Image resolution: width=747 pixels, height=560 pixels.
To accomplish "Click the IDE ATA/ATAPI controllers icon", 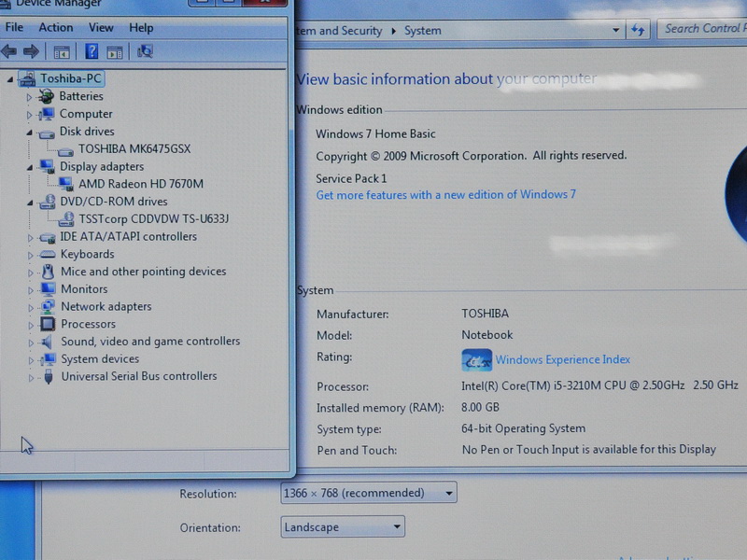I will [48, 237].
